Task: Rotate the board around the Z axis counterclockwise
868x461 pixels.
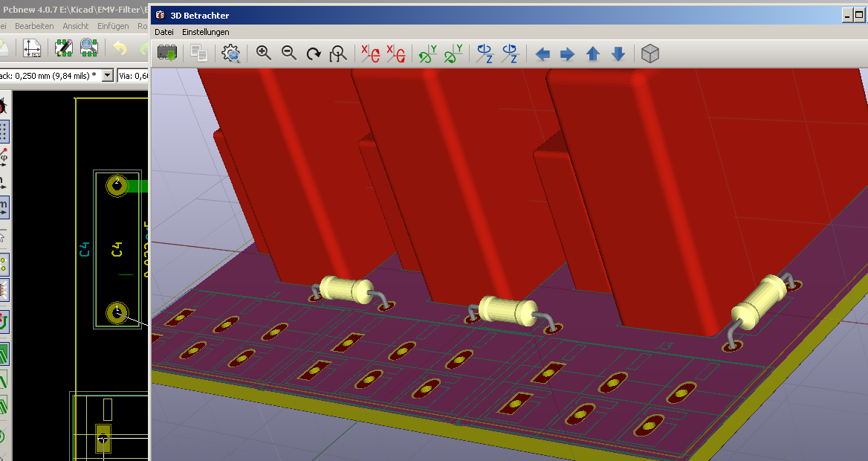Action: click(510, 54)
